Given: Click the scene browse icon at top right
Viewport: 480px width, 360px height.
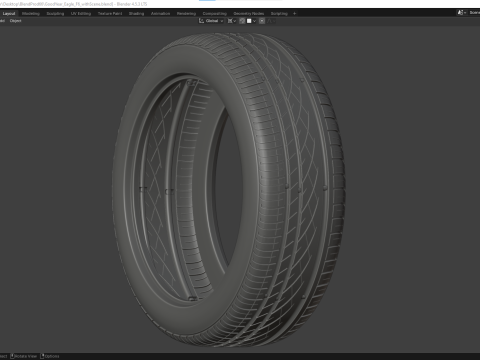Looking at the screenshot, I should [462, 13].
